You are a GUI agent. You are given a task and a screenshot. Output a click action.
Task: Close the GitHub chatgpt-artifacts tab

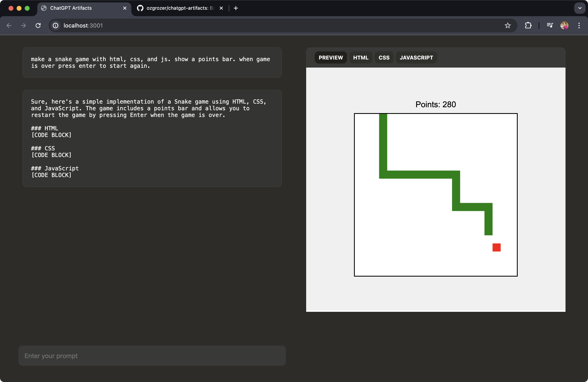(x=221, y=8)
